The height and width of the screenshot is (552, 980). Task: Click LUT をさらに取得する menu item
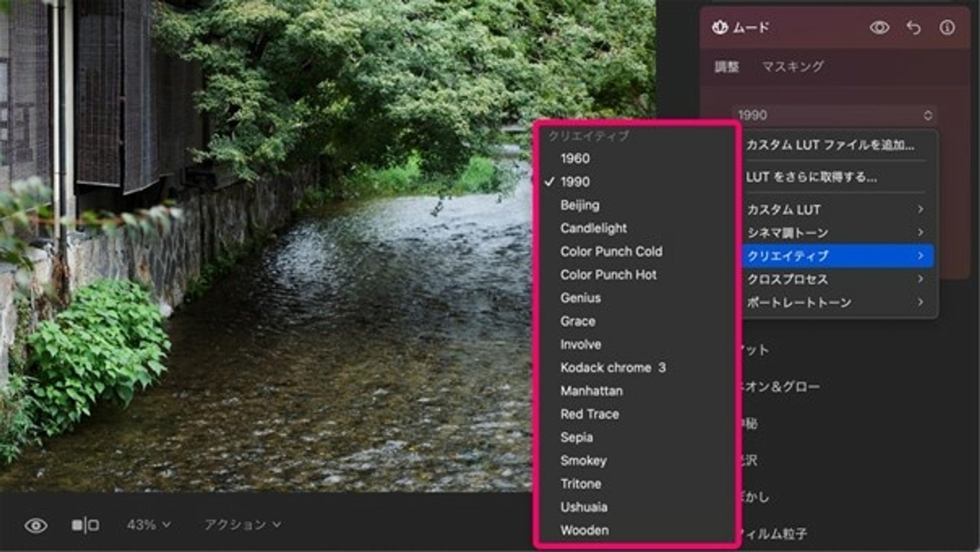(x=811, y=177)
